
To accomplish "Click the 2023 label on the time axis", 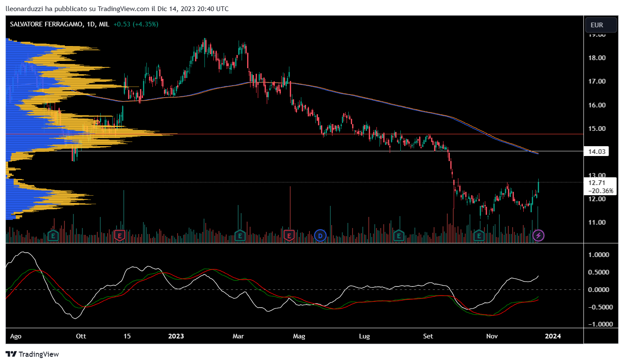I will point(176,336).
